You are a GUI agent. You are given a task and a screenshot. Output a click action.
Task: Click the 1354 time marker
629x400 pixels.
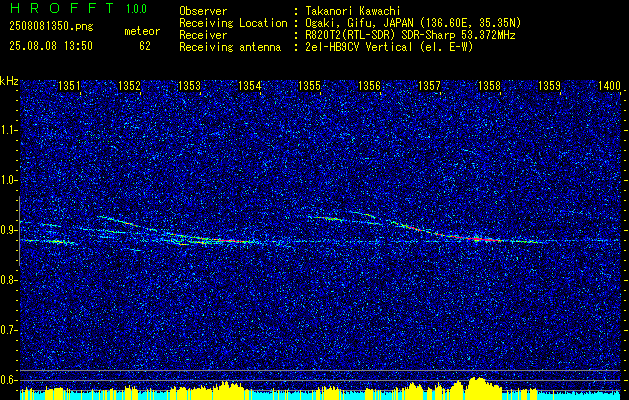point(250,86)
